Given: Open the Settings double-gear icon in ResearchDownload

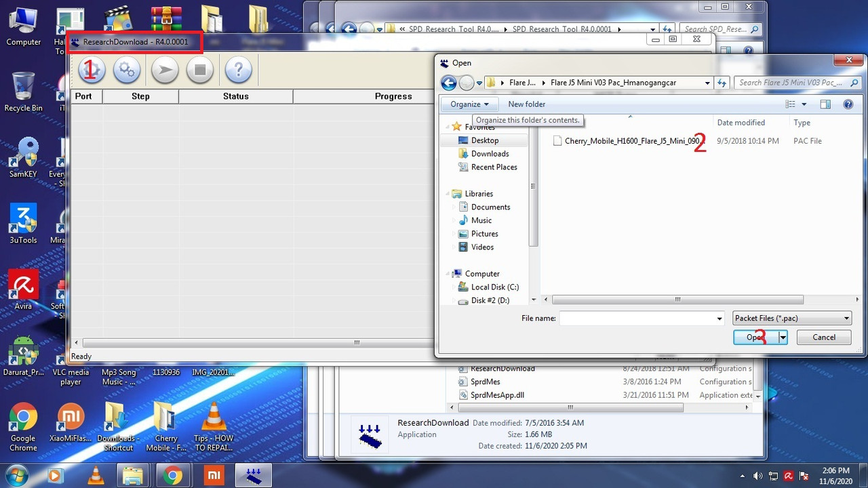Looking at the screenshot, I should tap(127, 69).
